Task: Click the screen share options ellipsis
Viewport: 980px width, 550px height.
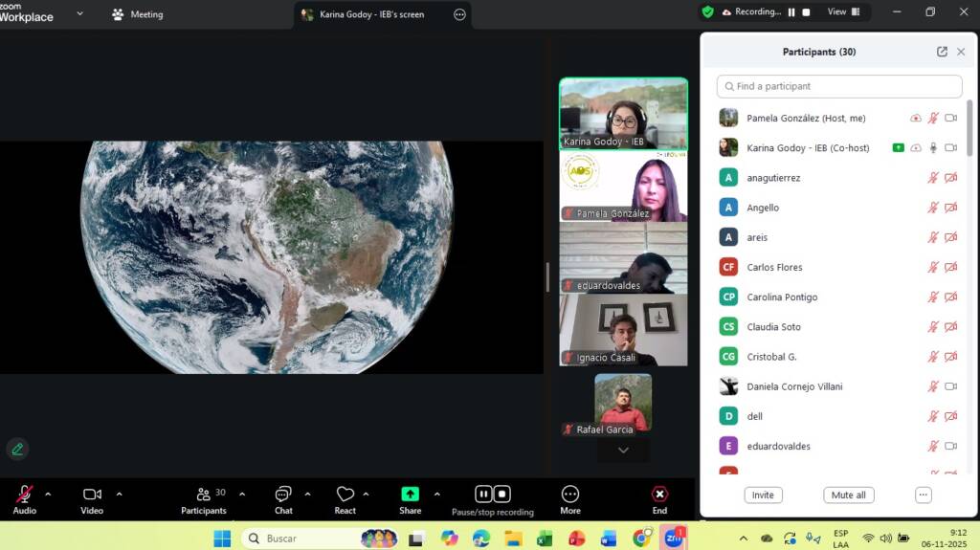Action: 459,14
